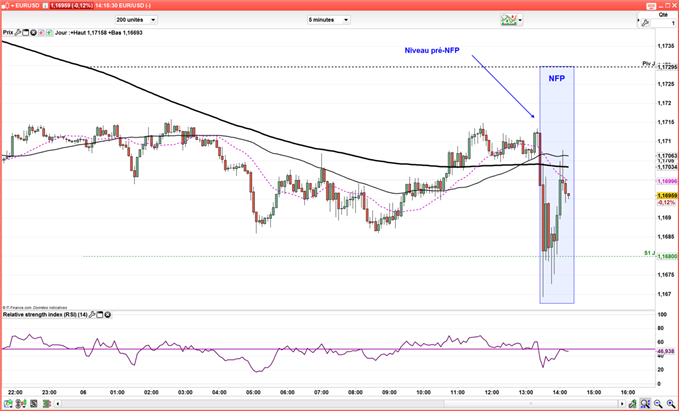This screenshot has height=411, width=679.
Task: Click the right arrow of the horizontal scrollbar
Action: click(x=622, y=404)
